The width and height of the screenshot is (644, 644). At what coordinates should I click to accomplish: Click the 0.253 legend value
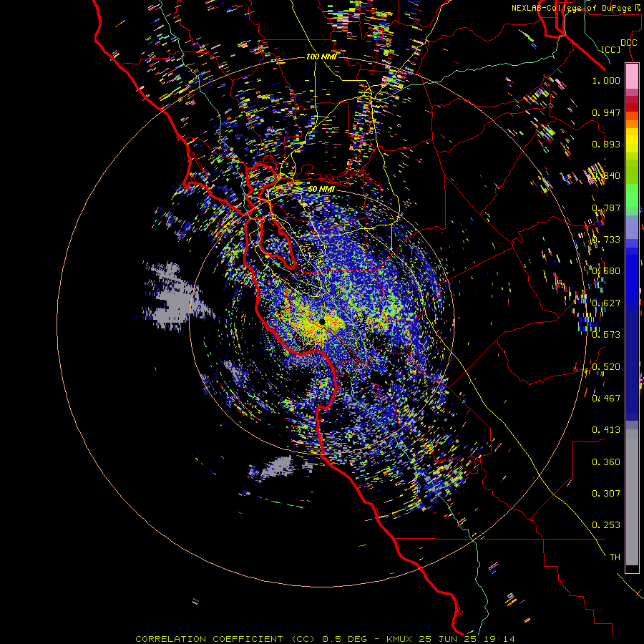click(606, 525)
